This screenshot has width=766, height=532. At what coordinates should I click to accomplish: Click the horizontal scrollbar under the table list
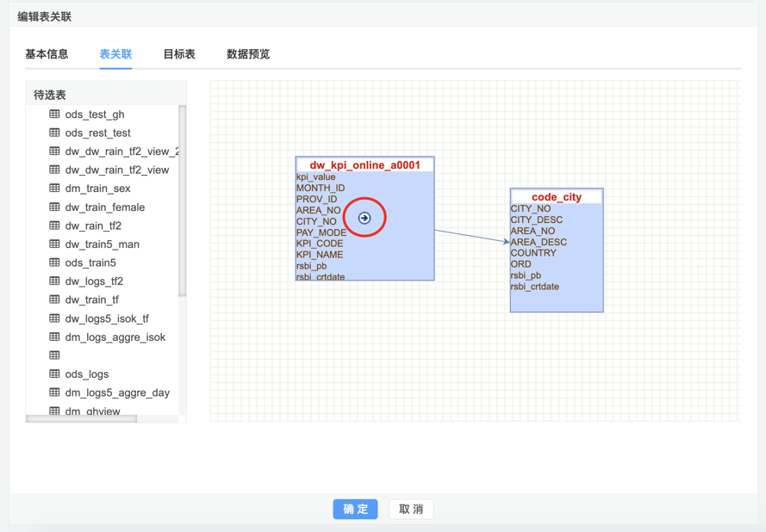tap(82, 418)
